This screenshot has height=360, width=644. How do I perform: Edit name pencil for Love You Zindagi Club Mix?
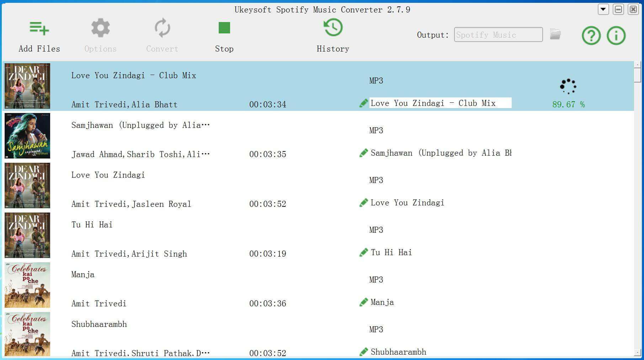coord(363,103)
